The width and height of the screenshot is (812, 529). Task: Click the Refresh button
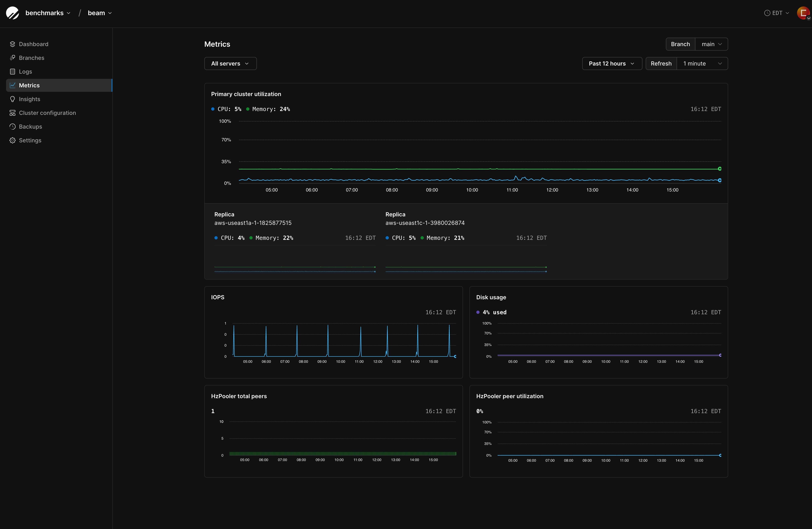point(661,63)
